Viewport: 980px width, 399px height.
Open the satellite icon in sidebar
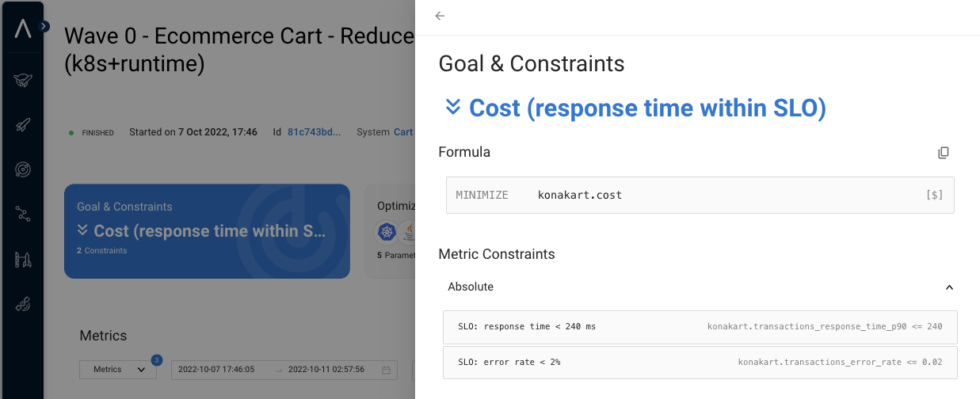click(22, 304)
